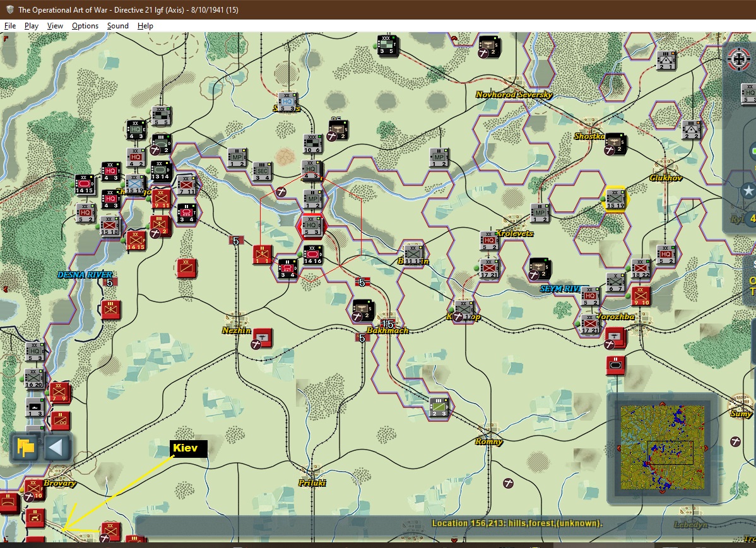Open the View menu
Screen dimensions: 756x548
coord(55,26)
